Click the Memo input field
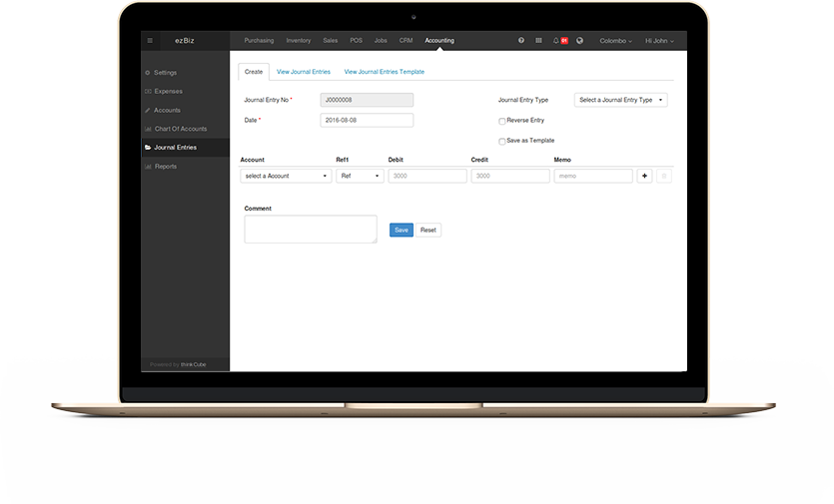The width and height of the screenshot is (834, 504). pyautogui.click(x=593, y=176)
